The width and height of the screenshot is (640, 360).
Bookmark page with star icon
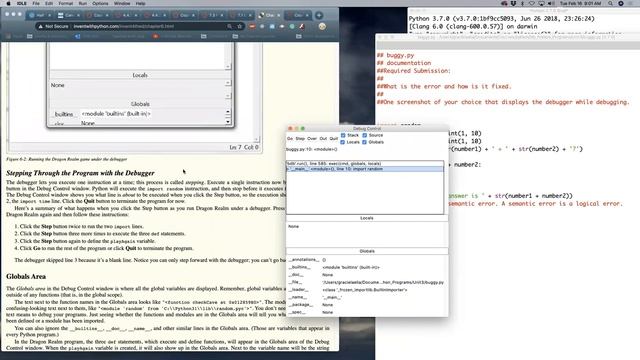pos(240,26)
